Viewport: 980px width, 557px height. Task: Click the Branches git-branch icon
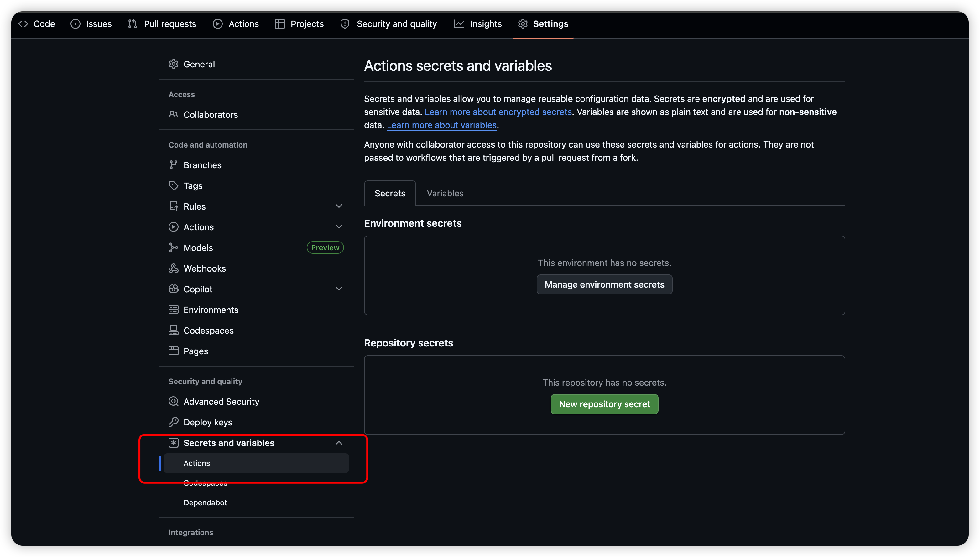tap(173, 165)
